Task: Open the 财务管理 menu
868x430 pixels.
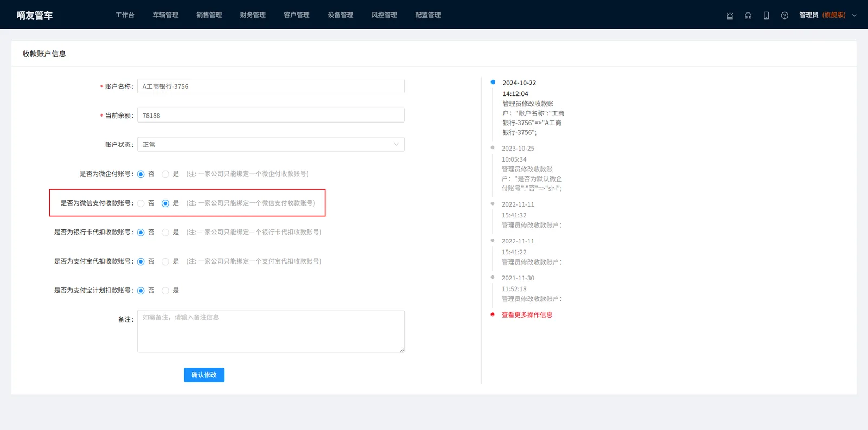Action: (x=253, y=15)
